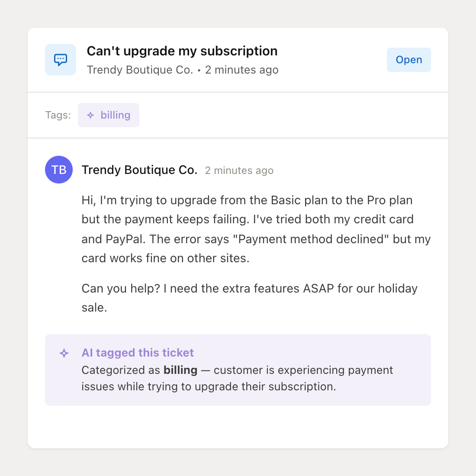Click the AI categorization banner

tap(238, 370)
